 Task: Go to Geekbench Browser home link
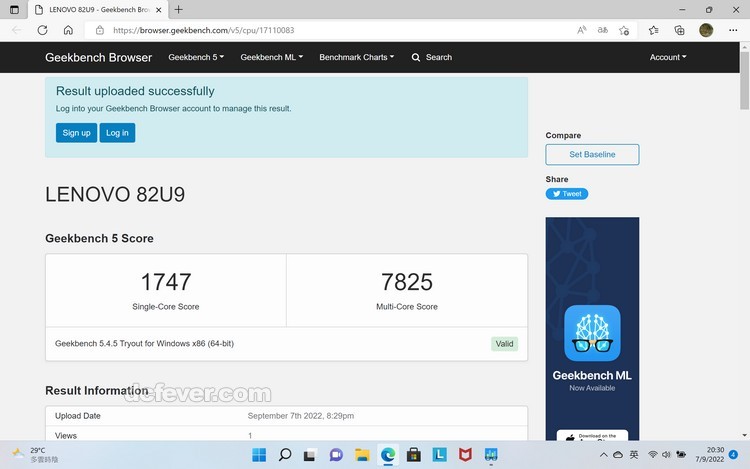(x=99, y=57)
